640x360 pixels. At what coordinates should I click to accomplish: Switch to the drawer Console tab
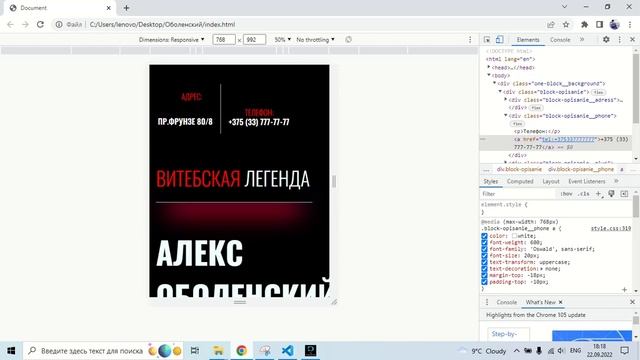(507, 302)
